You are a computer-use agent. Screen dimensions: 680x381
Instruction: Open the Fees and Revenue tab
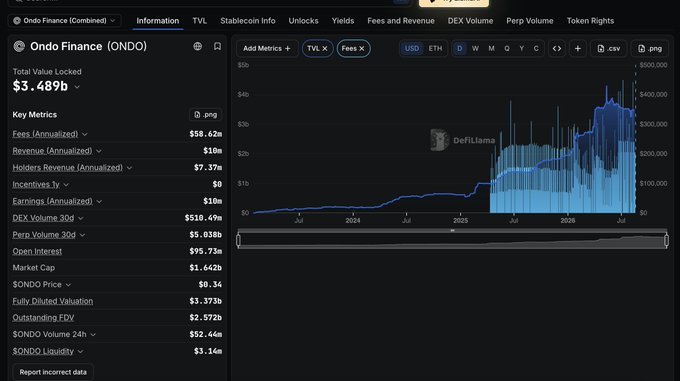click(401, 21)
